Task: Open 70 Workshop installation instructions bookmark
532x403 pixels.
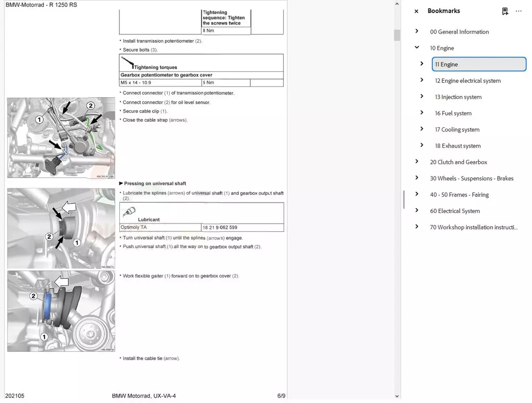Action: pyautogui.click(x=473, y=227)
